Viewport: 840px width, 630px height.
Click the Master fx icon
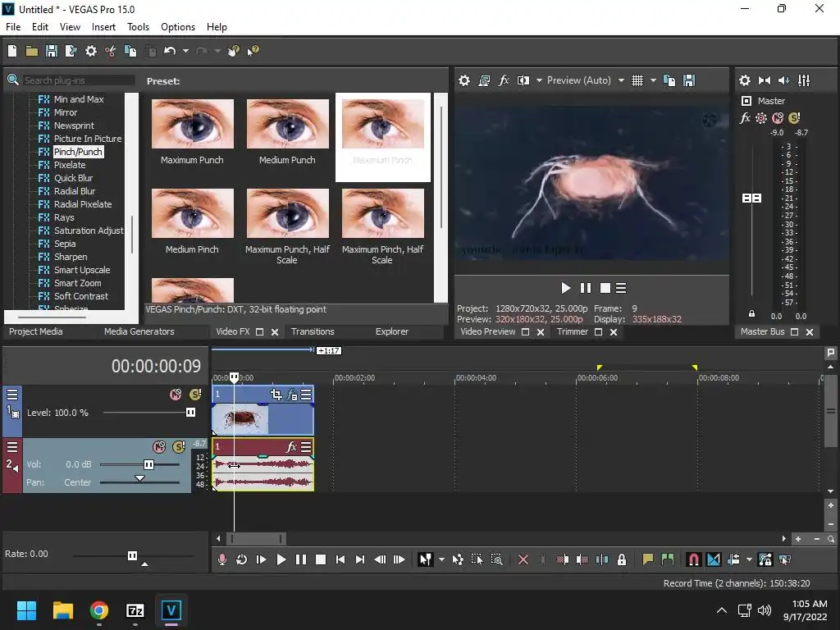click(x=745, y=118)
